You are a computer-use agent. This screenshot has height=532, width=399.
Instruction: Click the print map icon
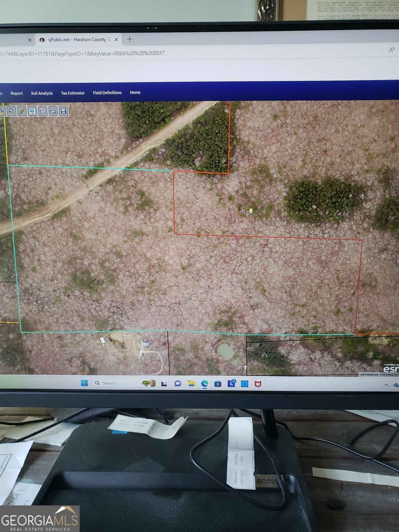pyautogui.click(x=53, y=111)
